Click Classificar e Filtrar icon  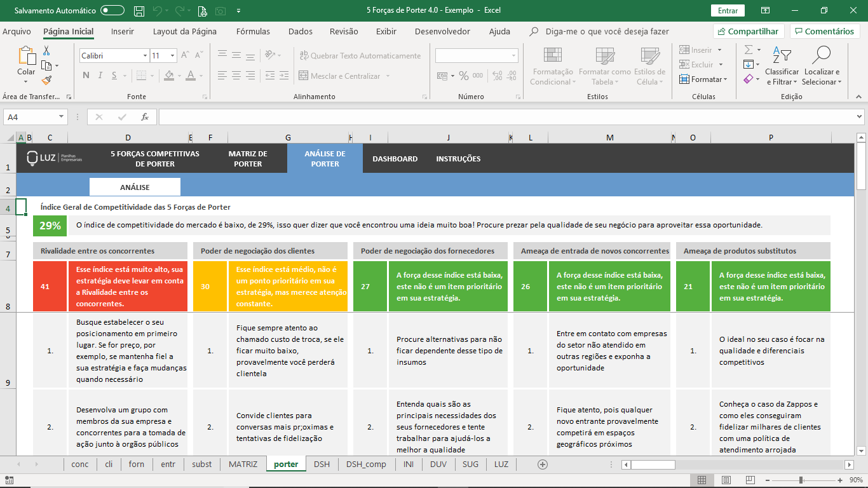[x=782, y=56]
